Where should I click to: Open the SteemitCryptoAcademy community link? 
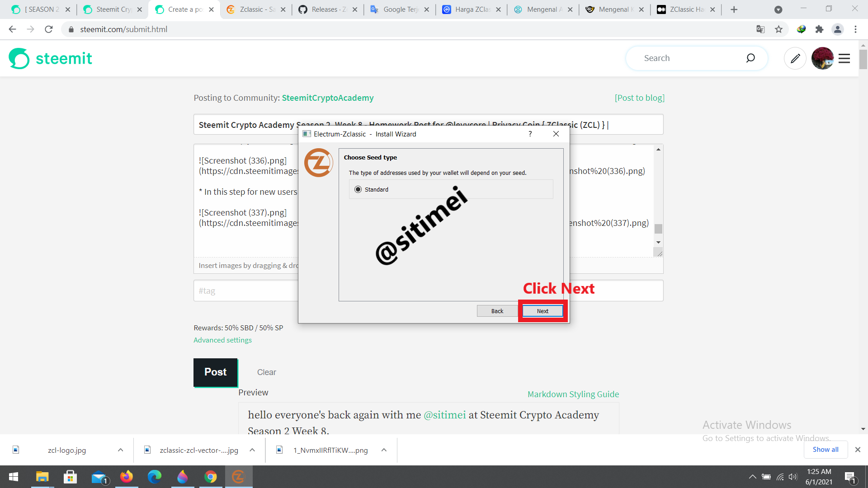pos(328,98)
